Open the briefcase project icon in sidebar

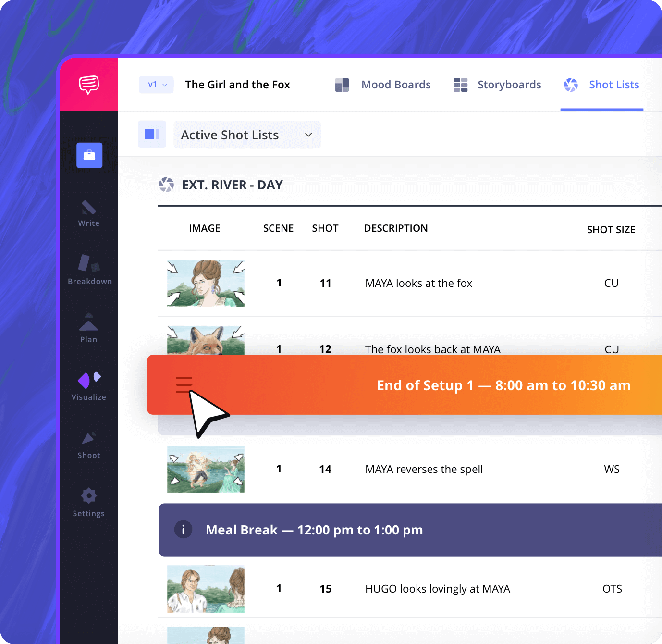89,155
